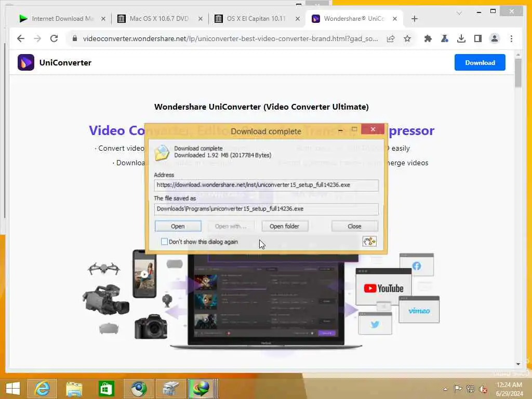Screen dimensions: 532x399
Task: Switch to the Mac OS X 10.6.7 DVD tab
Action: (x=159, y=19)
